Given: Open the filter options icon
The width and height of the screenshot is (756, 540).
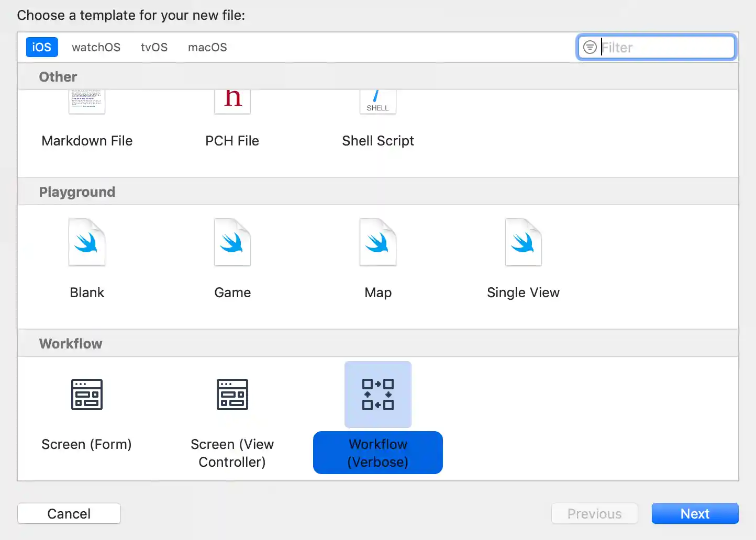Looking at the screenshot, I should [x=590, y=48].
